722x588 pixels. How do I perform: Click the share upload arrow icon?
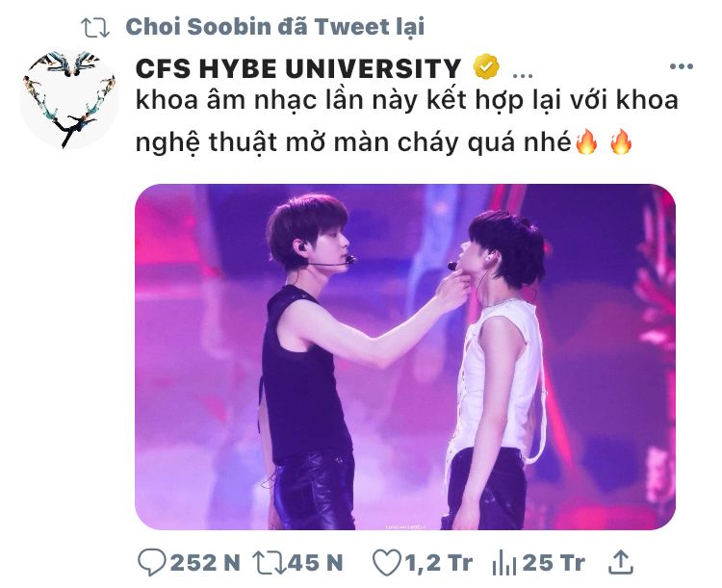tap(621, 562)
